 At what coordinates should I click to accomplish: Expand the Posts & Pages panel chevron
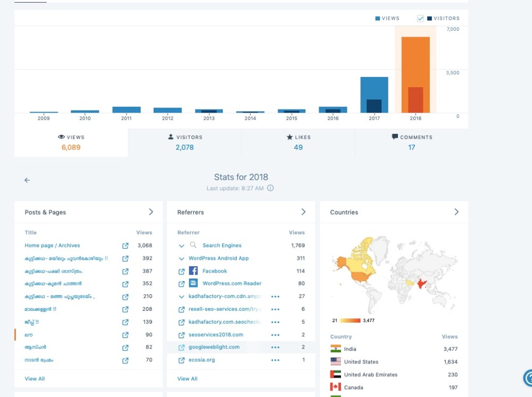click(151, 212)
